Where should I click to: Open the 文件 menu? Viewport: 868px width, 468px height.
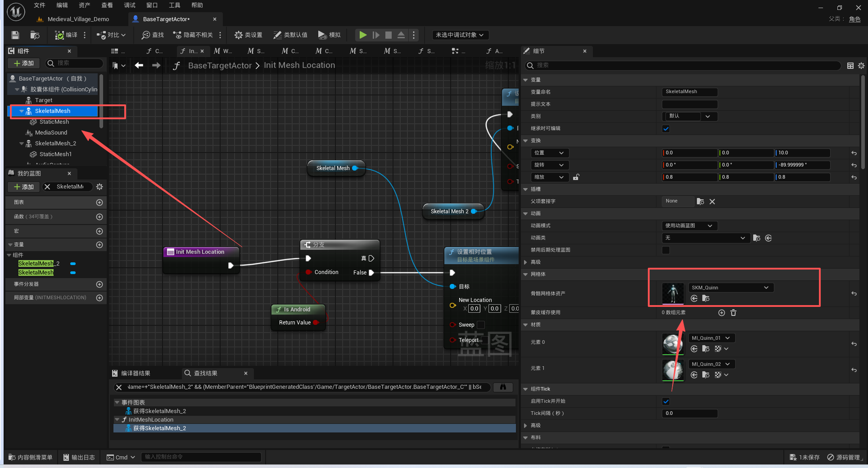pos(40,5)
